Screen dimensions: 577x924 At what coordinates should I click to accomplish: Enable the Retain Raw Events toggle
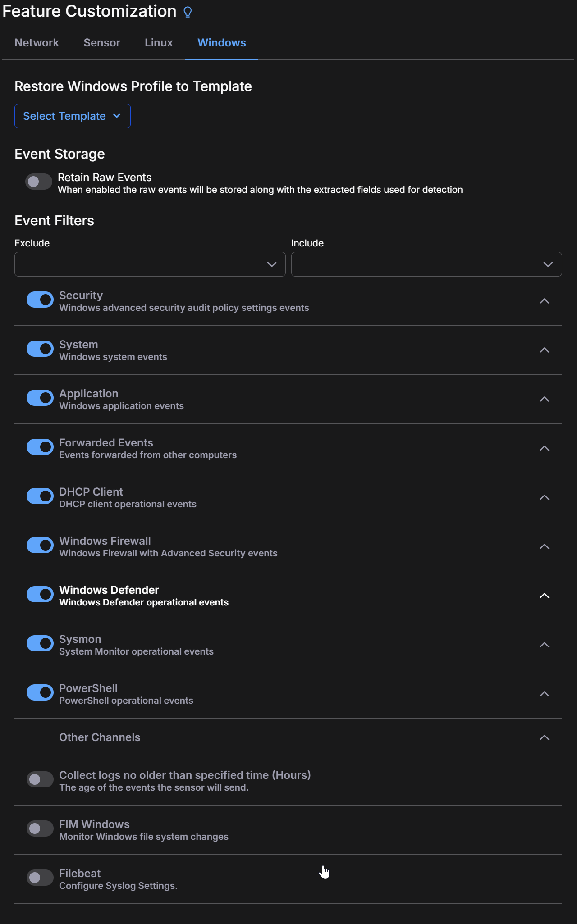(39, 182)
